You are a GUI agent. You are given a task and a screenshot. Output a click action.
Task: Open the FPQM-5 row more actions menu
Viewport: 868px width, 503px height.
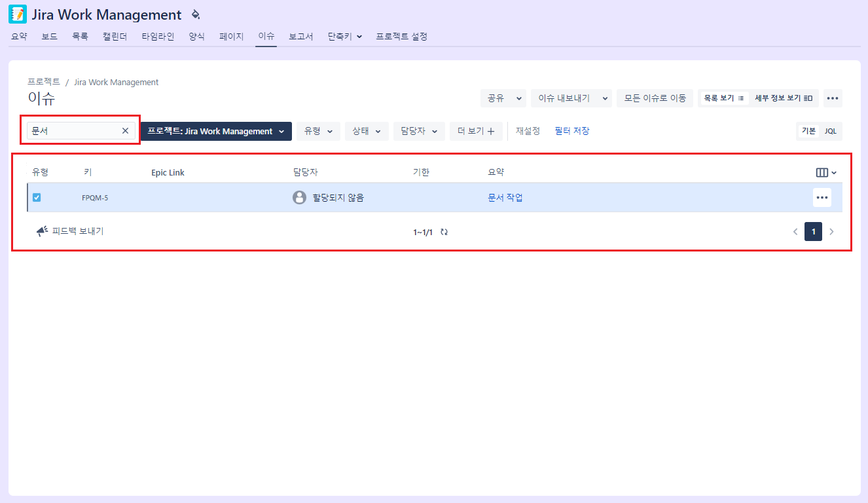[x=822, y=197]
